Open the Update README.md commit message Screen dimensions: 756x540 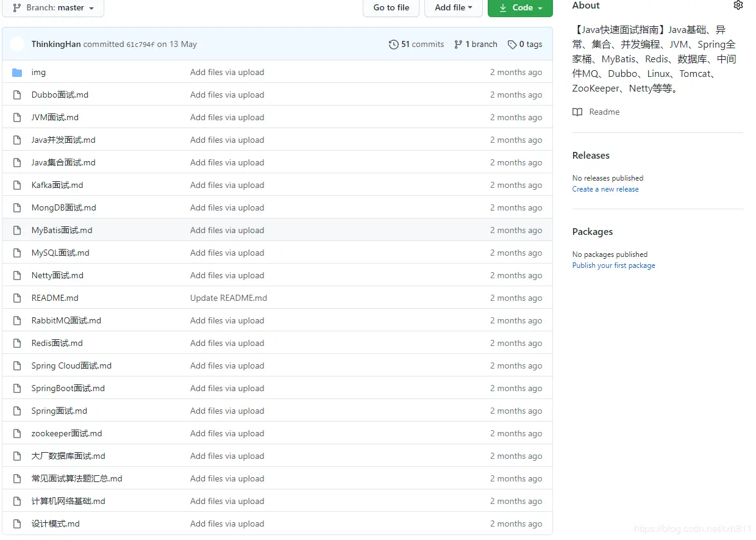point(229,298)
